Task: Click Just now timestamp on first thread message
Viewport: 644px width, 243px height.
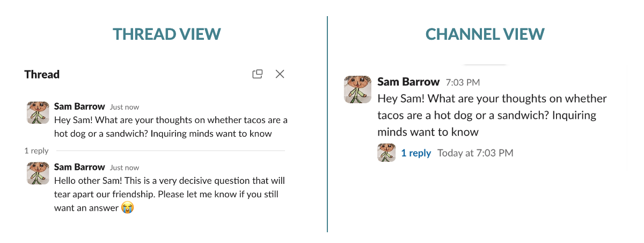Action: [125, 107]
